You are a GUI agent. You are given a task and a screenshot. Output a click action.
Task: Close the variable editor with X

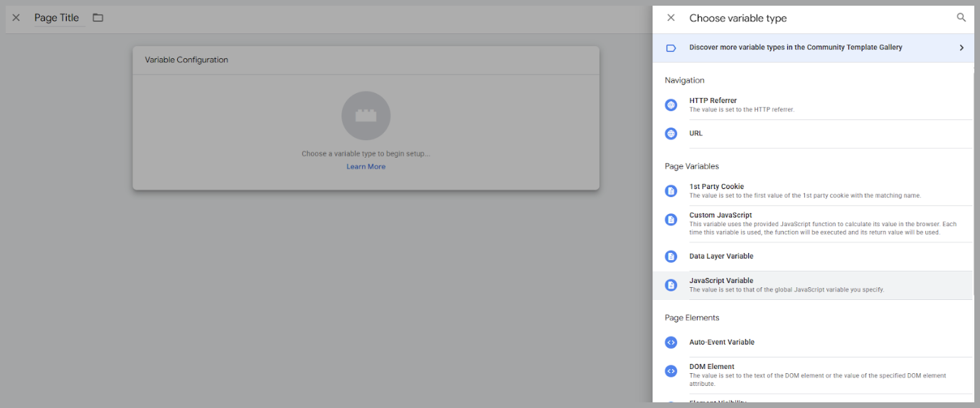[x=16, y=18]
